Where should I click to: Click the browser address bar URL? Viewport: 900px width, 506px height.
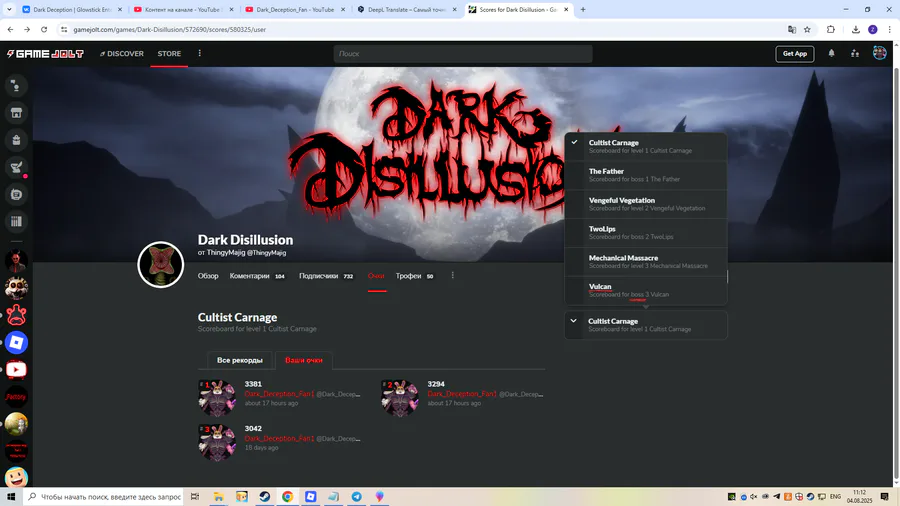[x=169, y=29]
